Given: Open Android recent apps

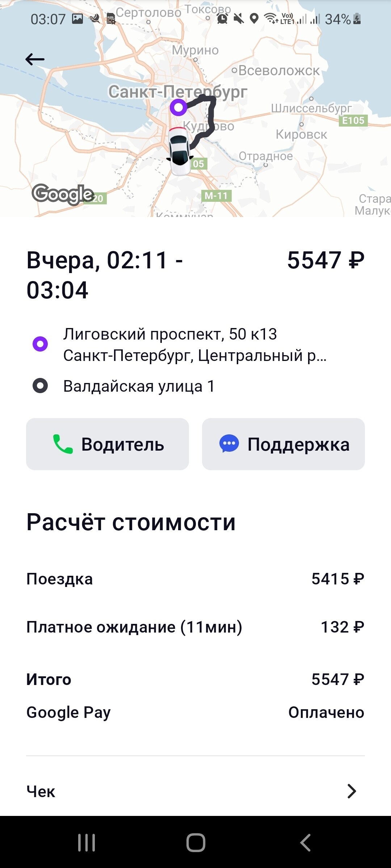Looking at the screenshot, I should click(87, 842).
